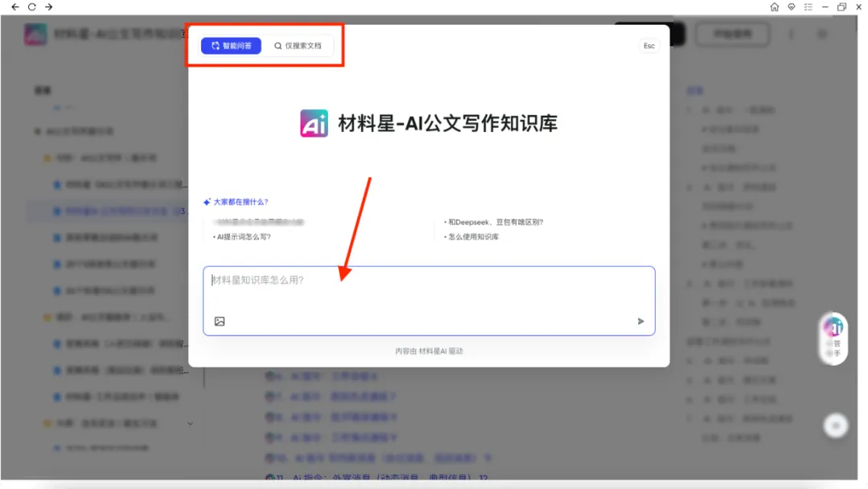868x489 pixels.
Task: Click the blurred outlined button in the top right header
Action: (x=732, y=35)
